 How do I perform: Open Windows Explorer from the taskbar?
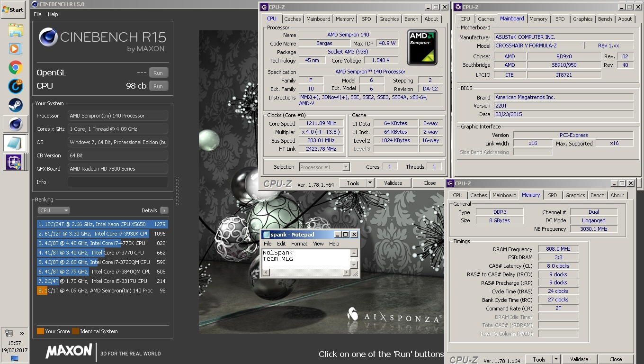[15, 31]
